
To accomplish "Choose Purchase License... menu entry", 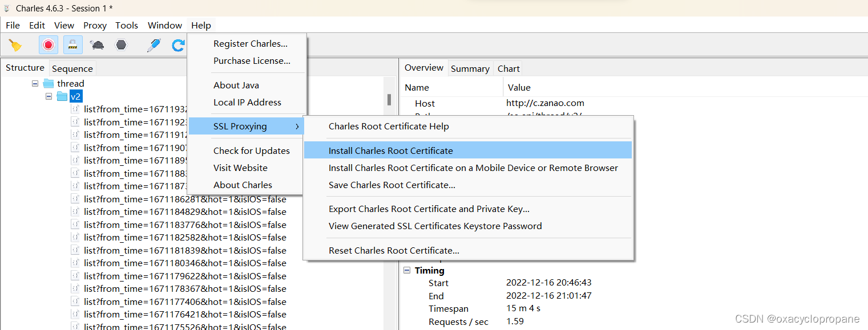I will [252, 61].
